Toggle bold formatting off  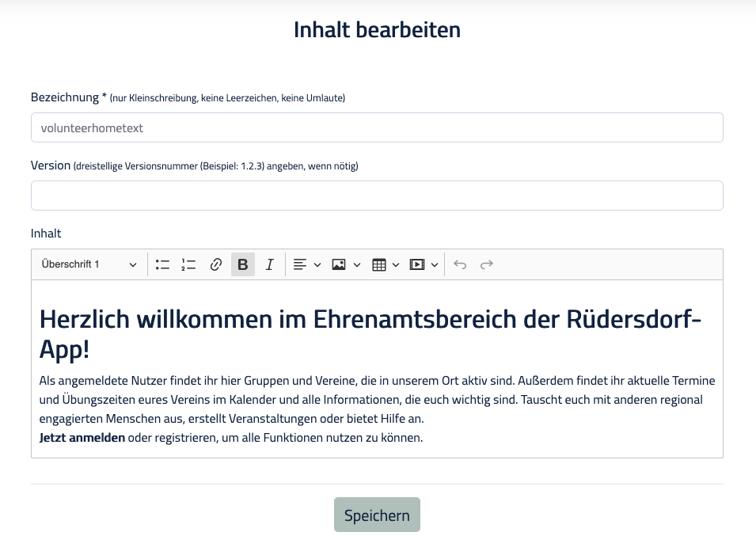coord(242,264)
